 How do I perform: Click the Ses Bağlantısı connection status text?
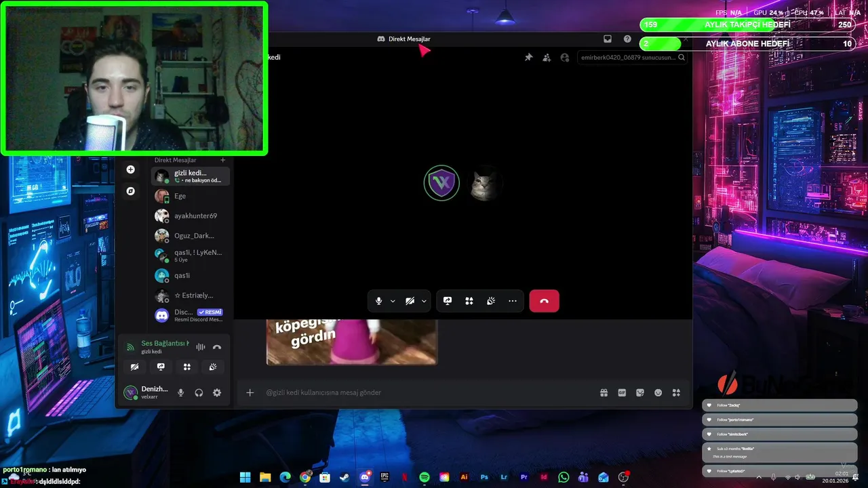pos(165,343)
